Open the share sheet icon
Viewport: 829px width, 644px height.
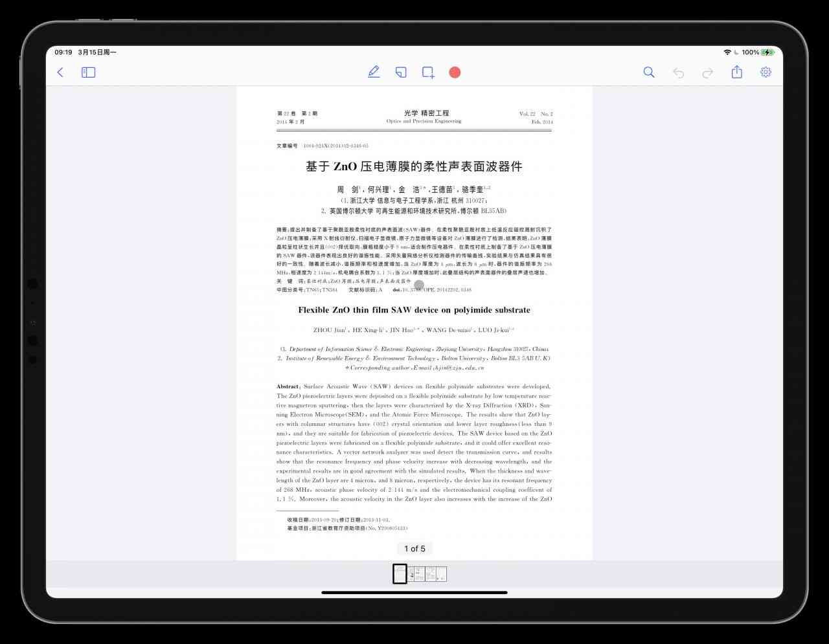(x=737, y=72)
